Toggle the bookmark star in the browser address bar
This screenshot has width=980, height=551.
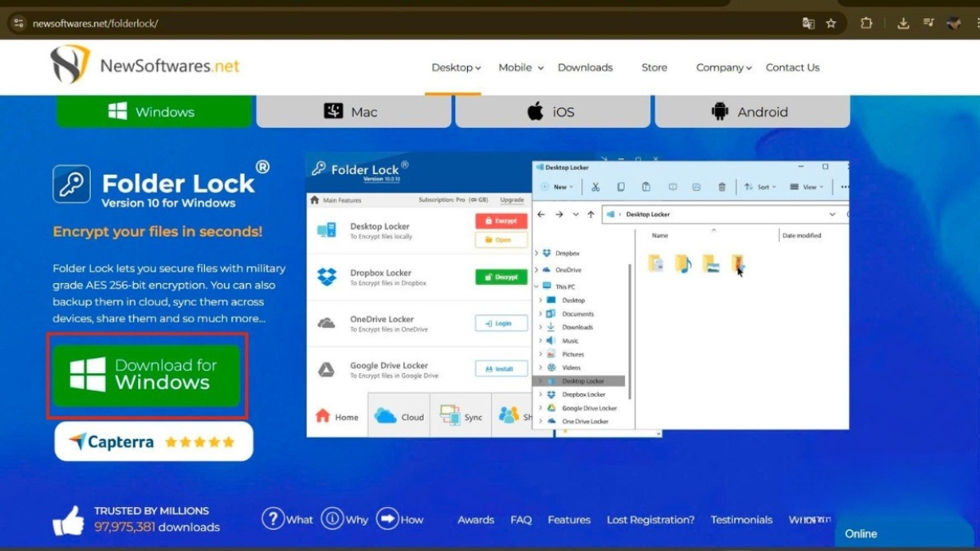(x=831, y=24)
